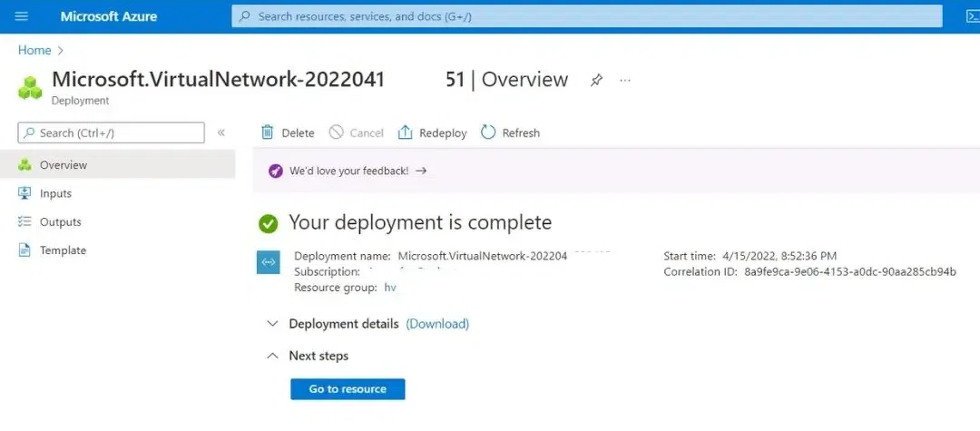Viewport: 980px width, 431px height.
Task: Click the magnifier icon in sidebar search
Action: (x=29, y=133)
